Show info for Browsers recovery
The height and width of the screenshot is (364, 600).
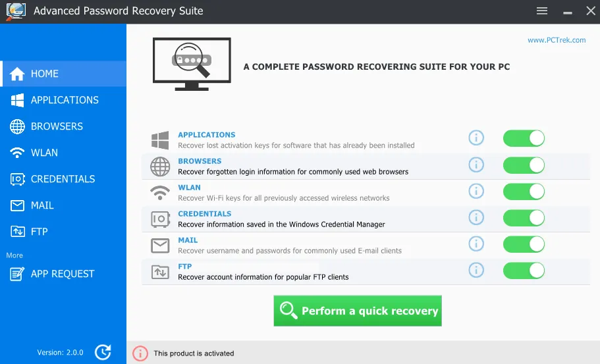(x=476, y=165)
